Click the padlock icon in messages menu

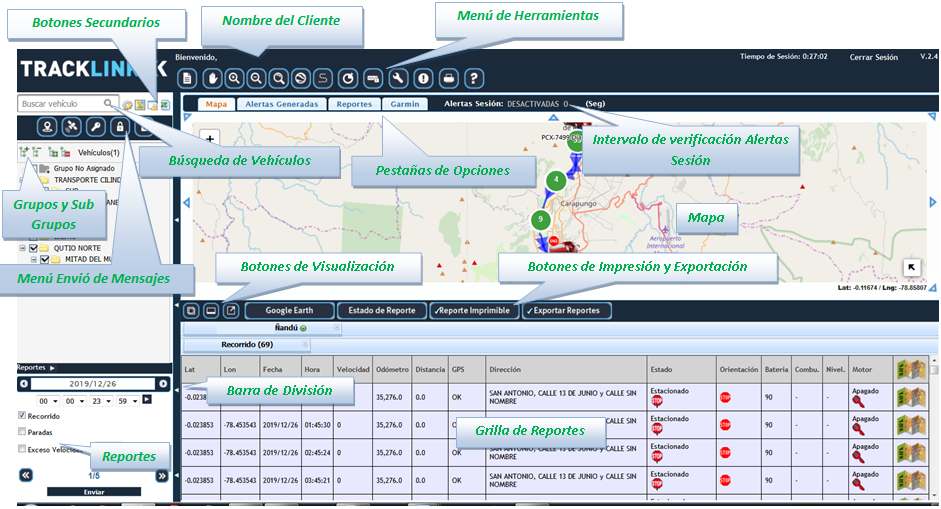coord(119,127)
